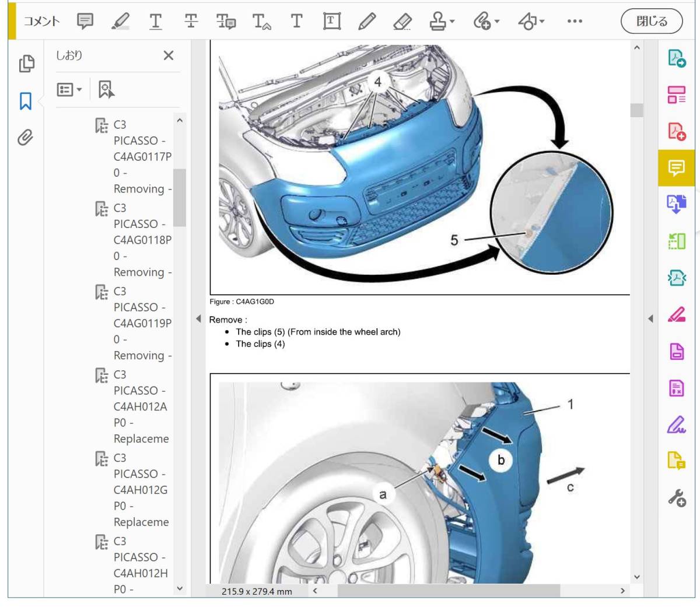Click document scroll down arrow

(x=636, y=577)
